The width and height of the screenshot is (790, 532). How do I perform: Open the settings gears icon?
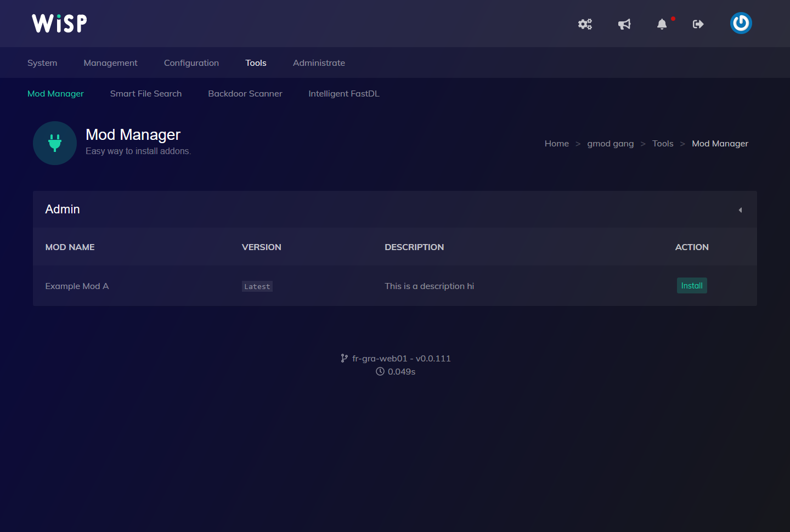(585, 24)
